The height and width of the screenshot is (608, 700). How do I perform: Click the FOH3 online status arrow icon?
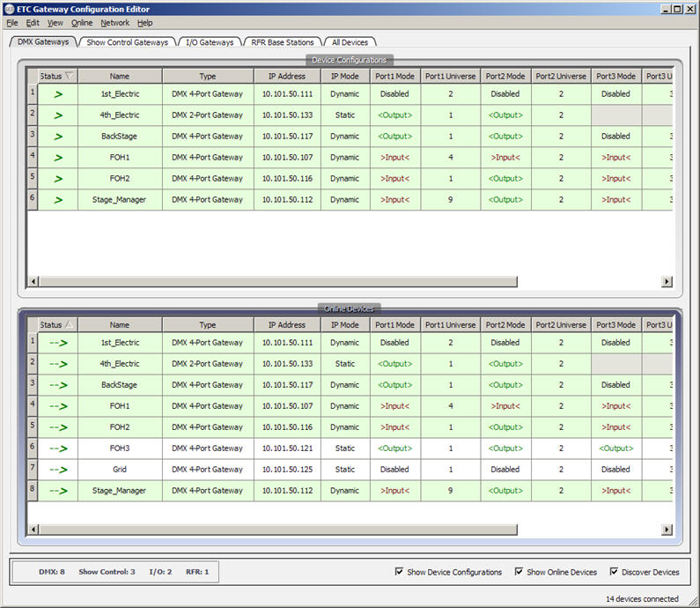(x=58, y=449)
